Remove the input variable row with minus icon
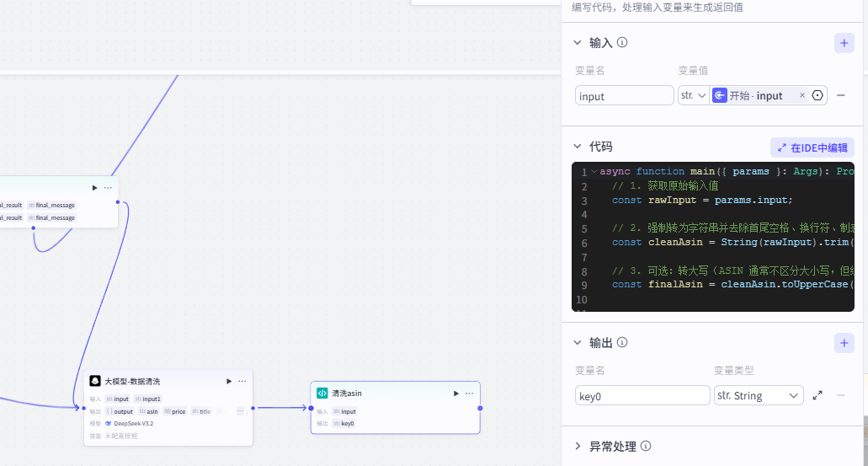Screen dimensions: 868x466 [841, 95]
